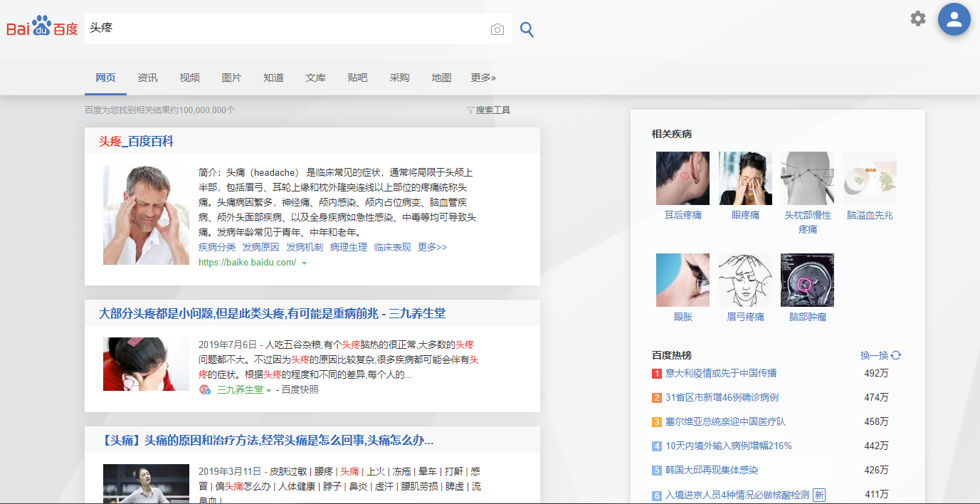The image size is (980, 504).
Task: Click the camera image search icon
Action: pyautogui.click(x=497, y=29)
